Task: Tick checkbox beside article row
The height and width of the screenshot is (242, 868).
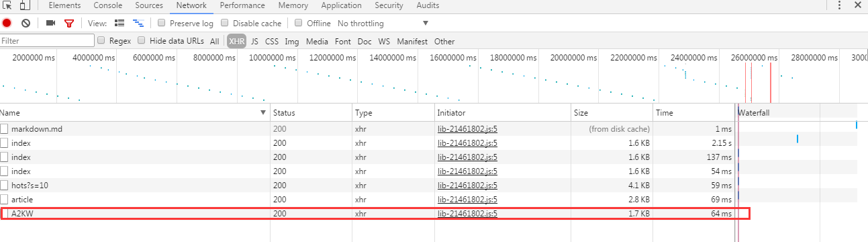Action: click(5, 199)
